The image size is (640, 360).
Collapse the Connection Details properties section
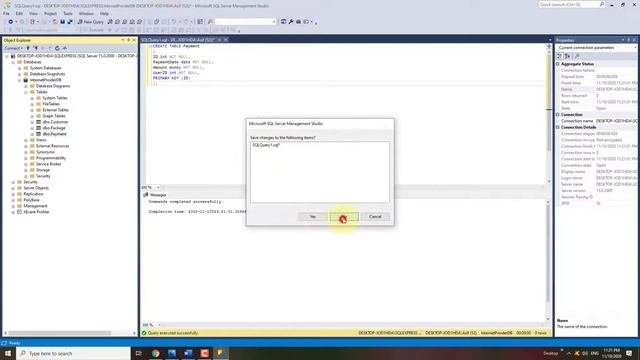click(x=558, y=127)
